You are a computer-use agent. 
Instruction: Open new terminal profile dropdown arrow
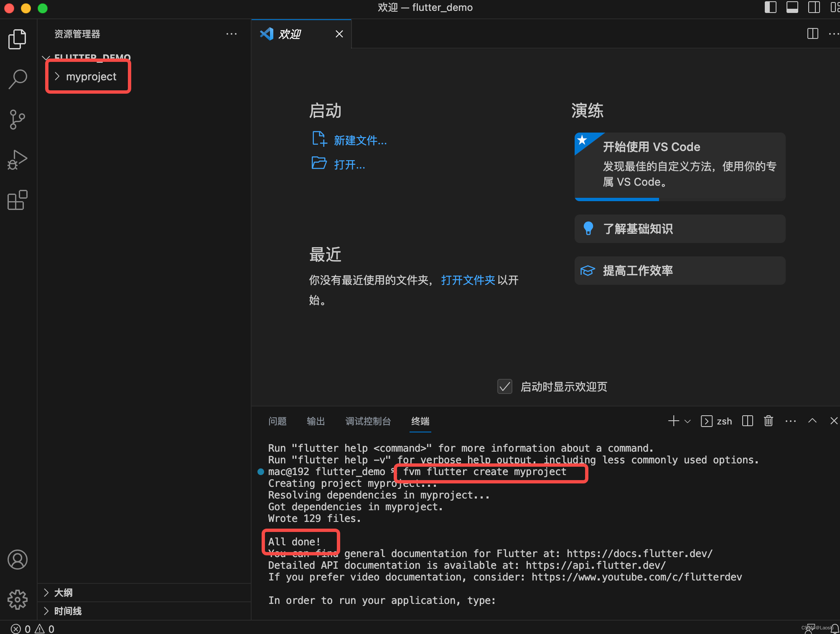(x=687, y=421)
